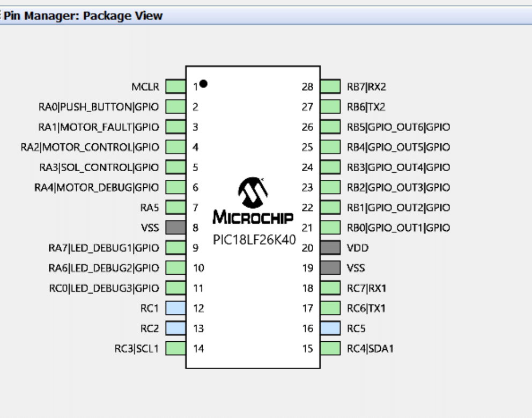Click the RB2|GPIO_OUT3|GPIO label

pyautogui.click(x=398, y=187)
